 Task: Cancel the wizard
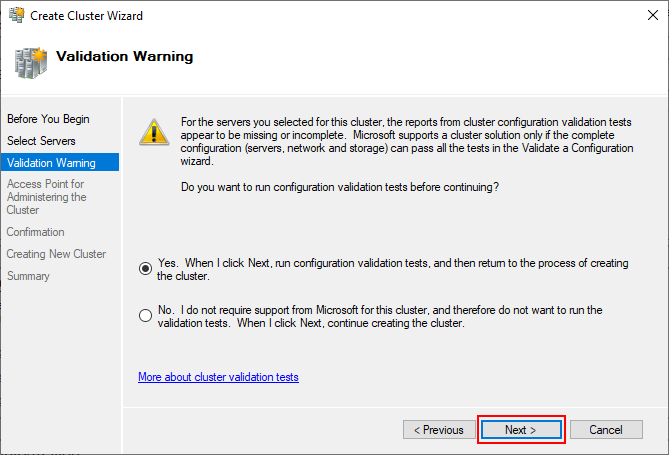click(x=606, y=429)
